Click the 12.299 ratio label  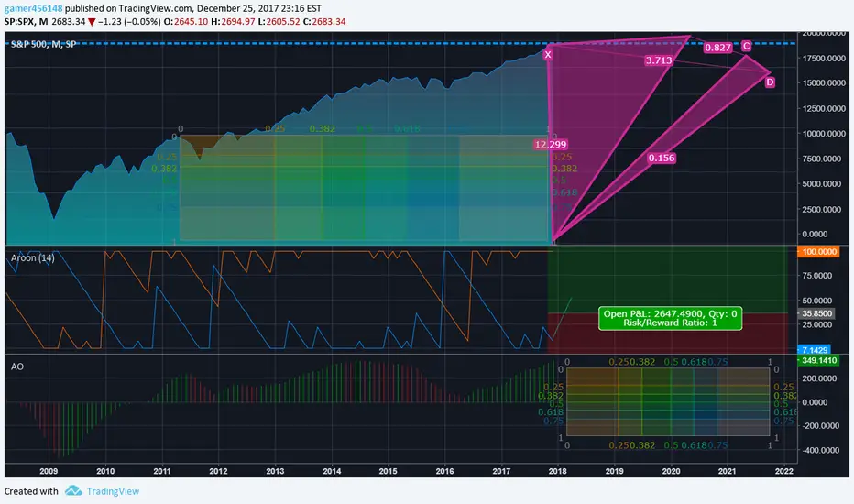pos(551,145)
